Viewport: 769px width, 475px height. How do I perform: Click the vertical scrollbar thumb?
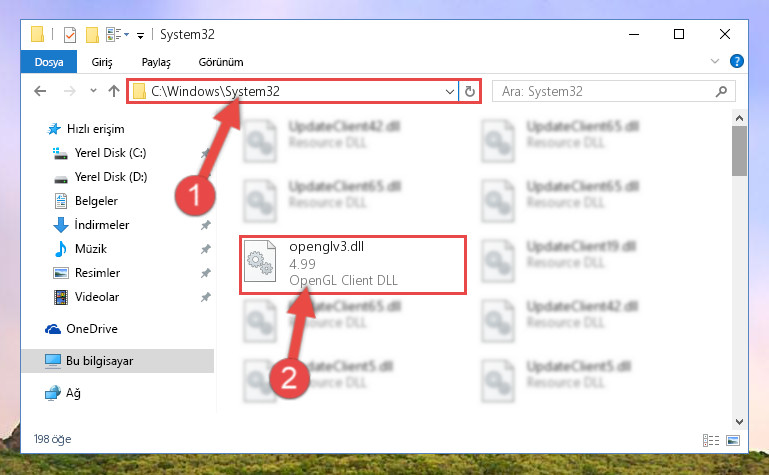(739, 151)
